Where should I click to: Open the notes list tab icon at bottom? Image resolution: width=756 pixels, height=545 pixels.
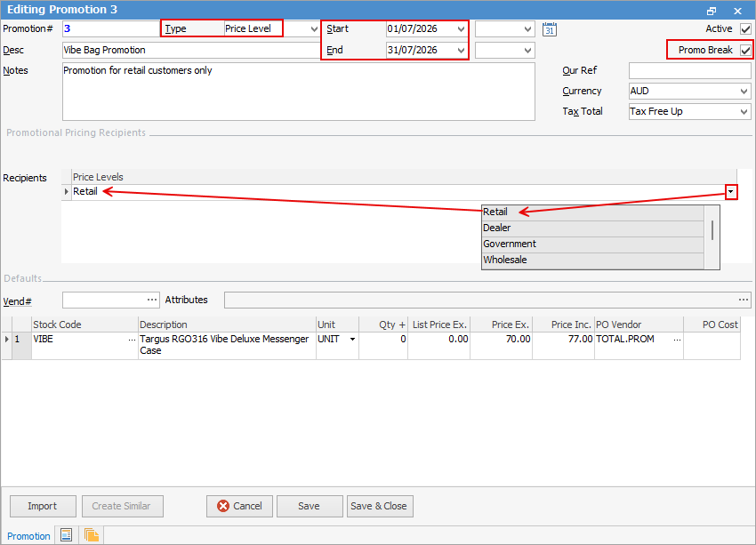point(66,535)
